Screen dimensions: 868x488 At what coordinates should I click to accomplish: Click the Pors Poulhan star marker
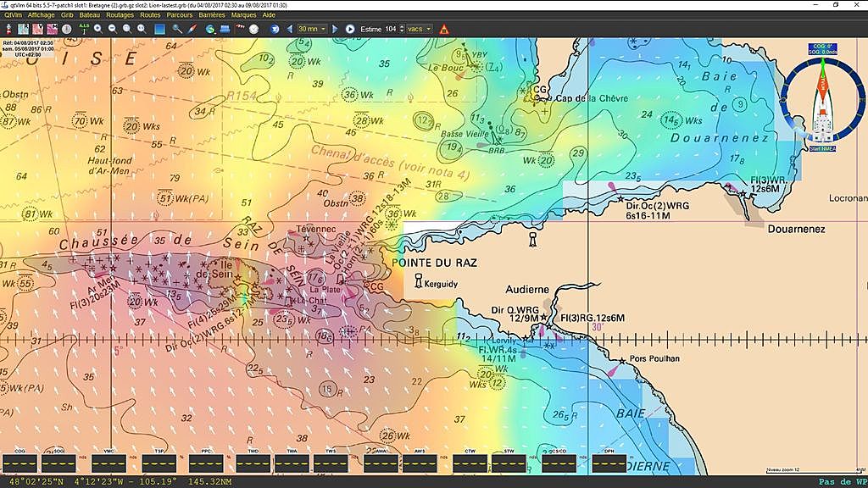[x=622, y=361]
